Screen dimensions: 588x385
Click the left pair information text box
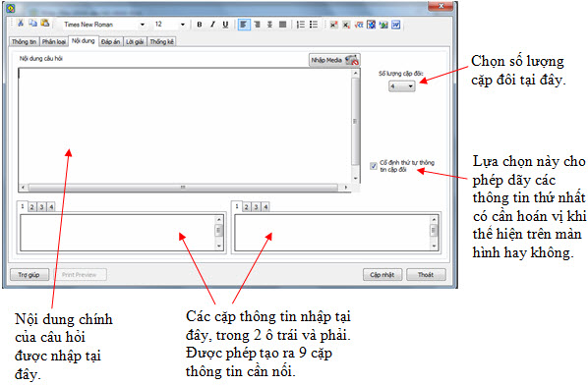117,232
